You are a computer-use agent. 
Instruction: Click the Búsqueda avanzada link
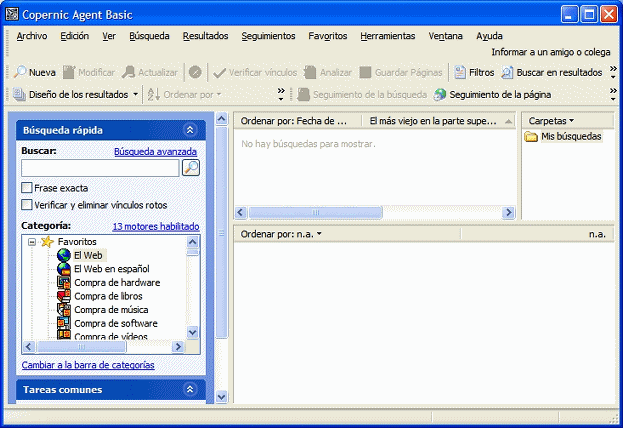(155, 151)
